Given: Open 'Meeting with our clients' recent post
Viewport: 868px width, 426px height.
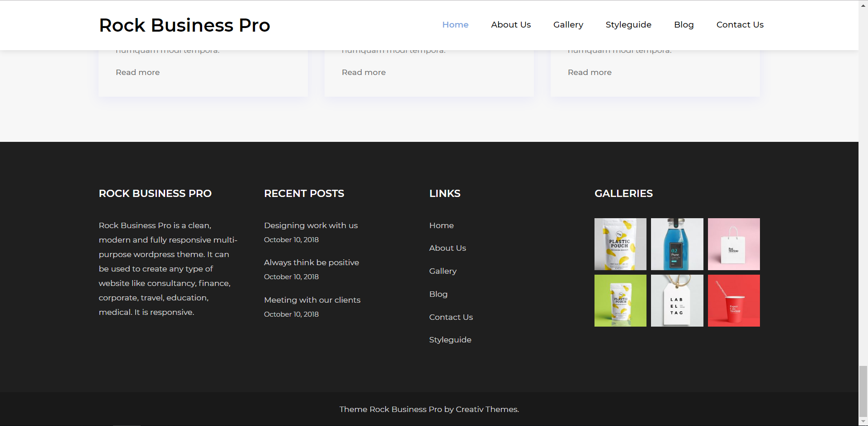Looking at the screenshot, I should 312,300.
